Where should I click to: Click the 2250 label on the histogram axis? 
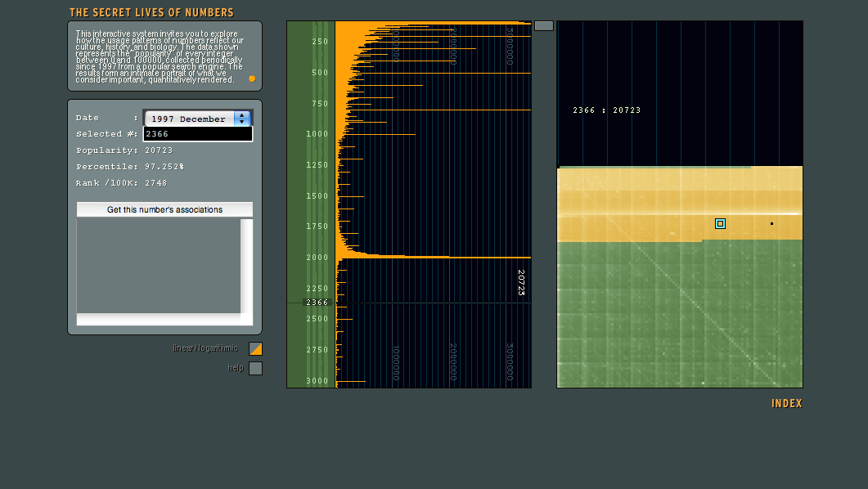pos(317,288)
